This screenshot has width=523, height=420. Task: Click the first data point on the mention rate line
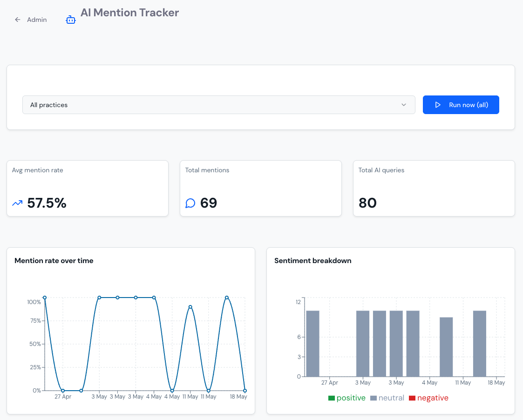tap(45, 298)
